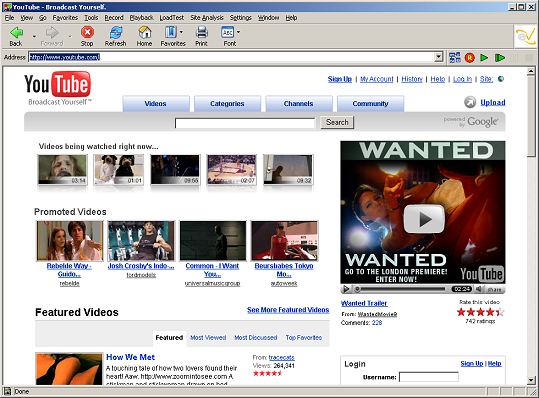Click the Print toolbar icon
539x398 pixels.
coord(201,32)
